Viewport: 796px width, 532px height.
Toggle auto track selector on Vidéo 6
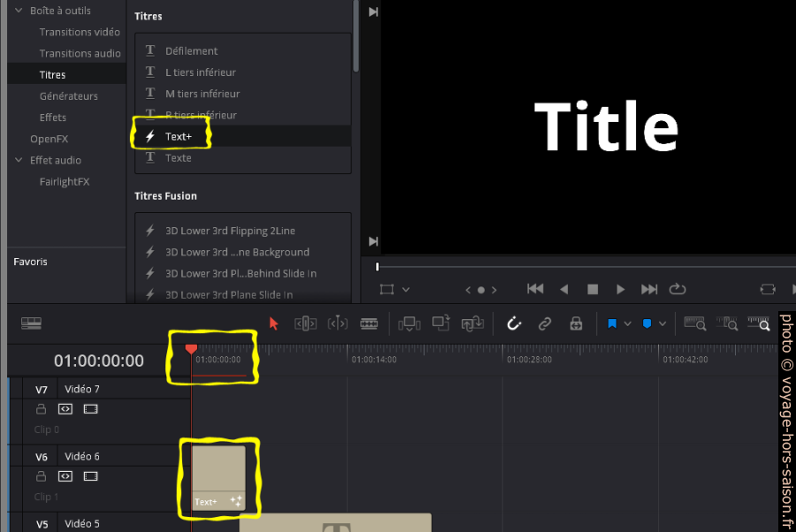[x=65, y=476]
